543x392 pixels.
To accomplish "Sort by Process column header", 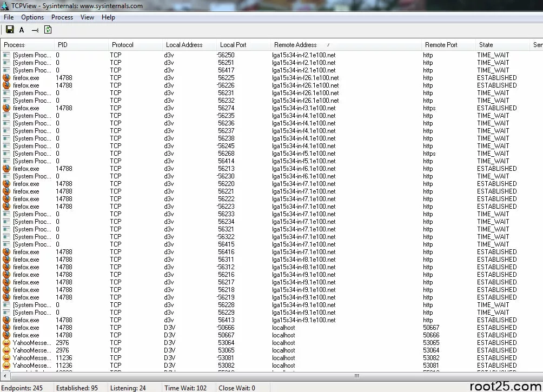I will (28, 45).
